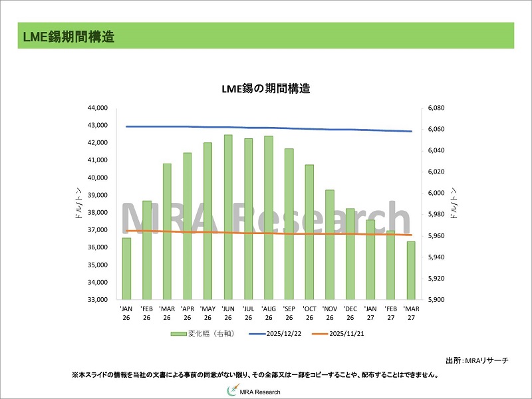
Task: Click the tallest green bar for JUN 26
Action: [228, 217]
